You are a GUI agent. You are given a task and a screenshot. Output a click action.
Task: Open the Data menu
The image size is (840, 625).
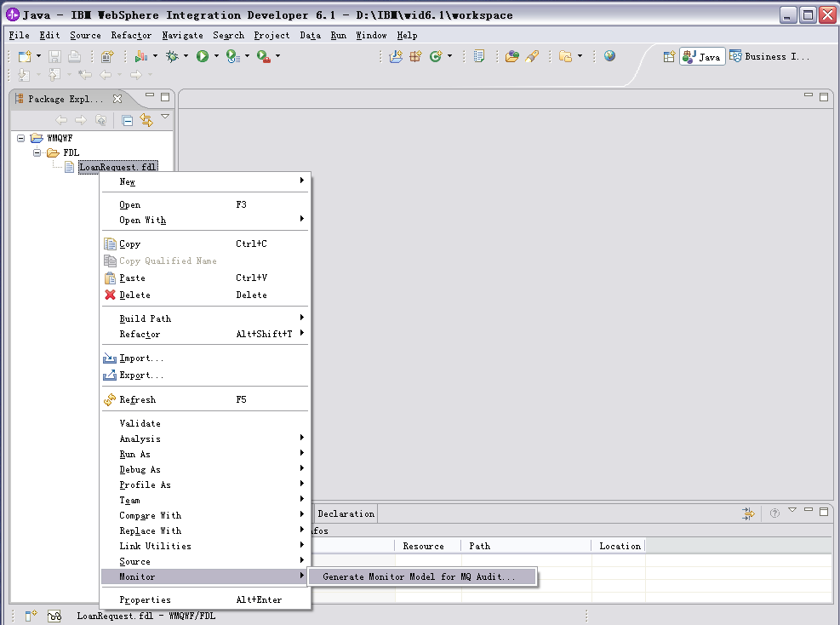tap(310, 36)
